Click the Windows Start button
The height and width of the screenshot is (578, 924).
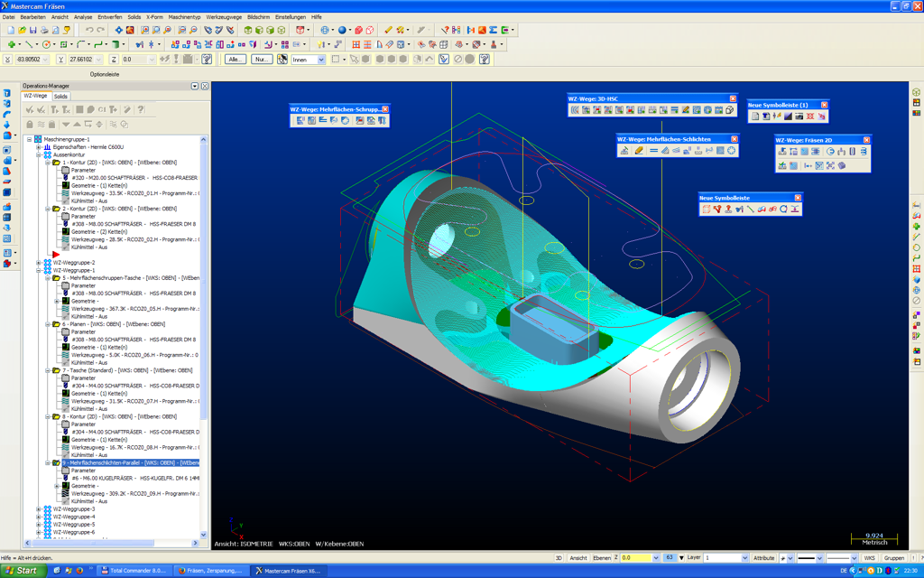[x=22, y=571]
